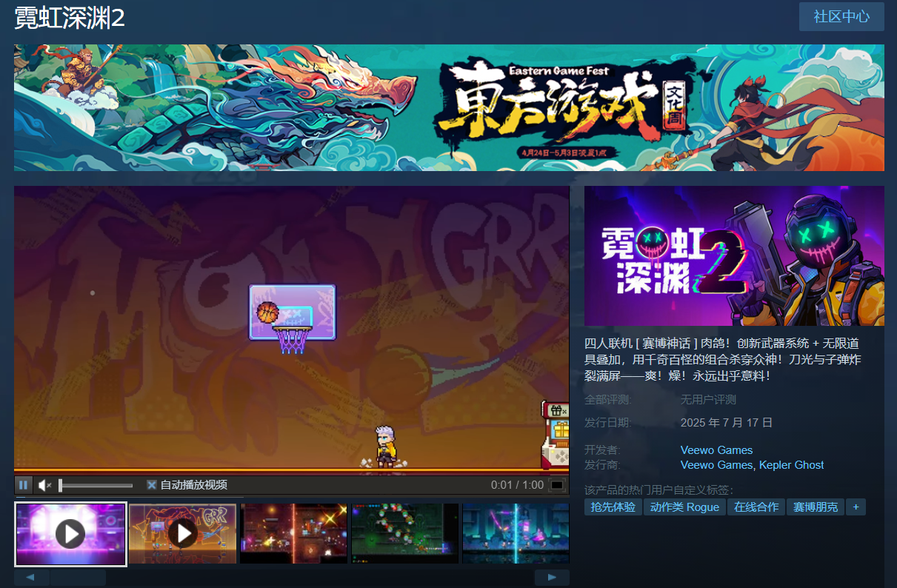Click the 霓虹深渊2 game capsule image

coord(734,255)
